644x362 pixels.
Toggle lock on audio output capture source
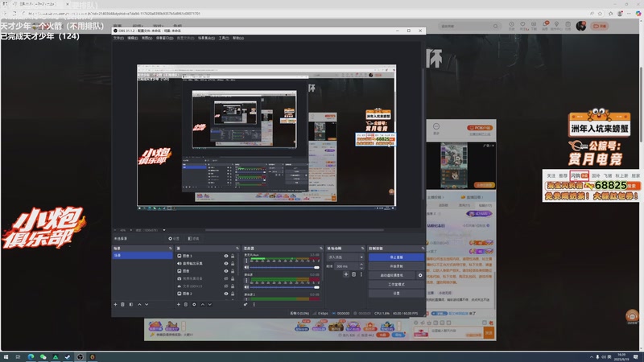pos(233,264)
